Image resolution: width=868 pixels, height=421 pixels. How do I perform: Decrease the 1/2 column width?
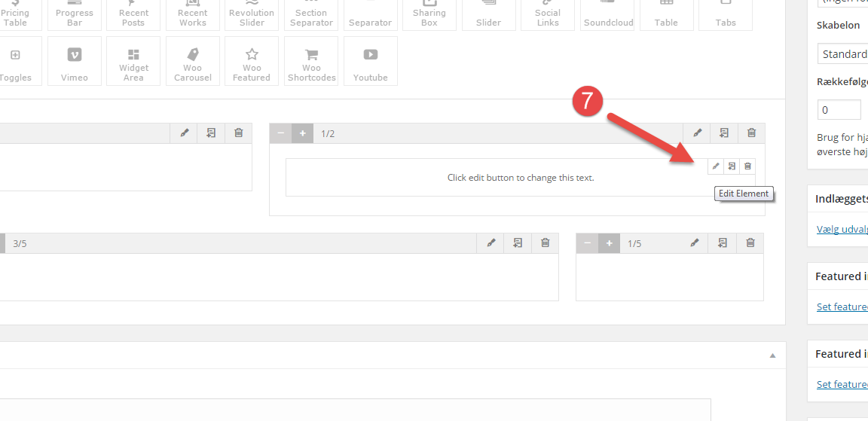pos(280,133)
